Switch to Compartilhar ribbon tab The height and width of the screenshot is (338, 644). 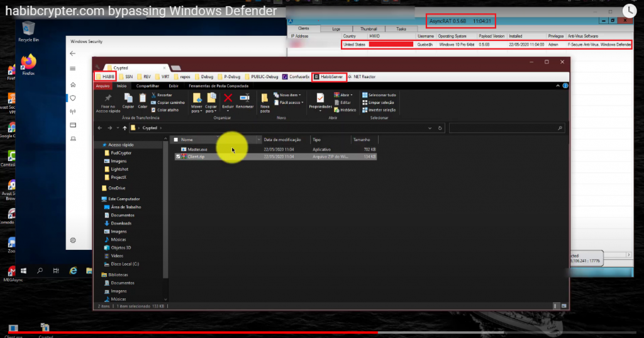pyautogui.click(x=147, y=86)
